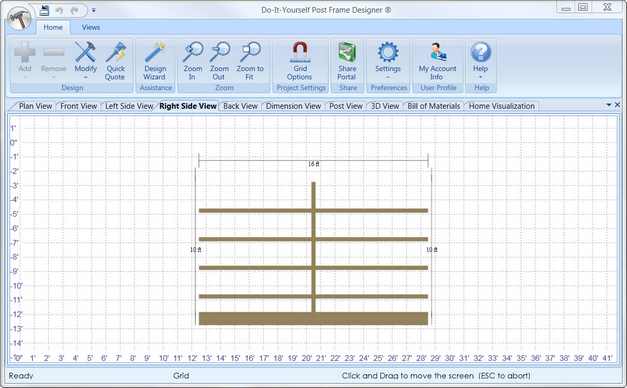Open the Share Portal
This screenshot has height=388, width=627.
347,60
